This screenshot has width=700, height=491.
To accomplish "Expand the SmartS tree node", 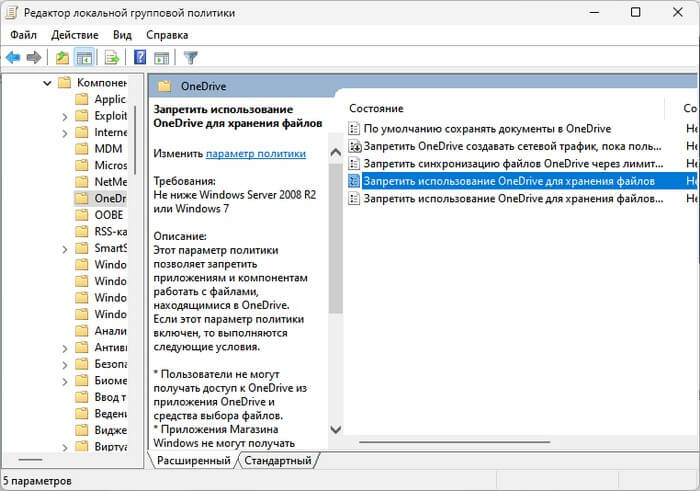I will [65, 249].
